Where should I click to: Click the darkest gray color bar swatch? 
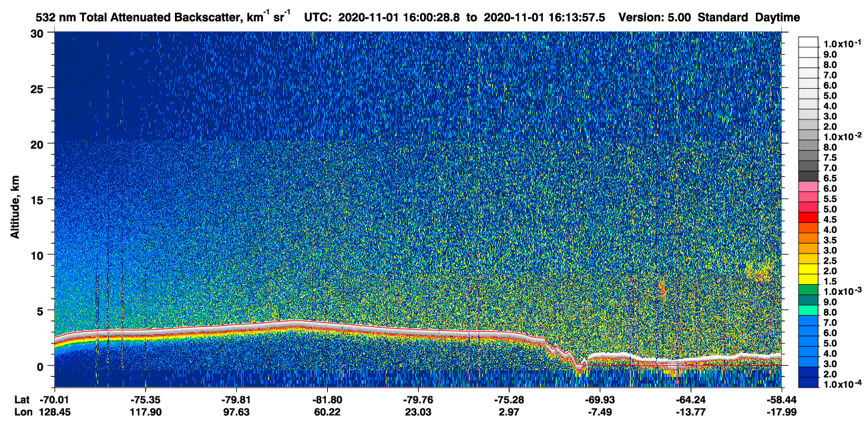click(x=809, y=175)
